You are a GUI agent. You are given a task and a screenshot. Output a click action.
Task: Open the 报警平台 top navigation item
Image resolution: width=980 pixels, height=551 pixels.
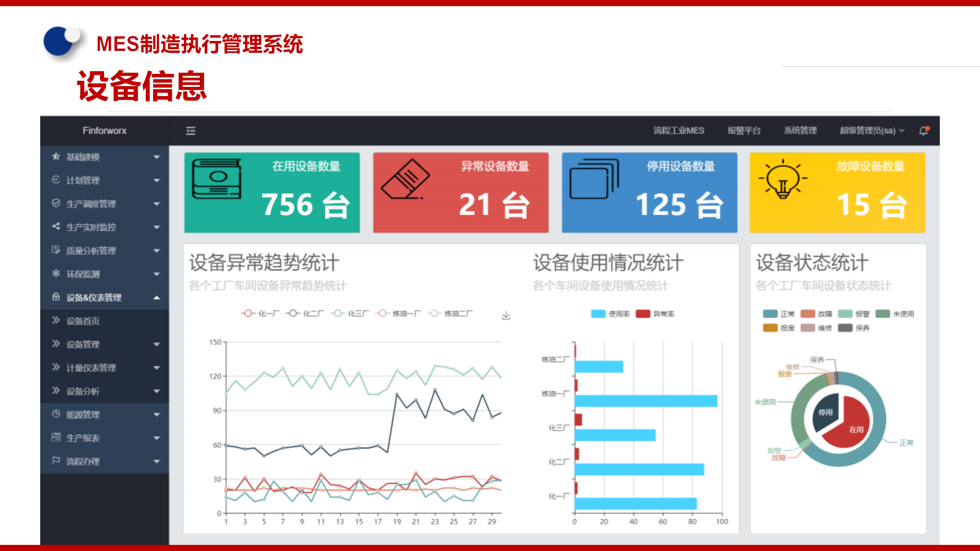pos(744,131)
